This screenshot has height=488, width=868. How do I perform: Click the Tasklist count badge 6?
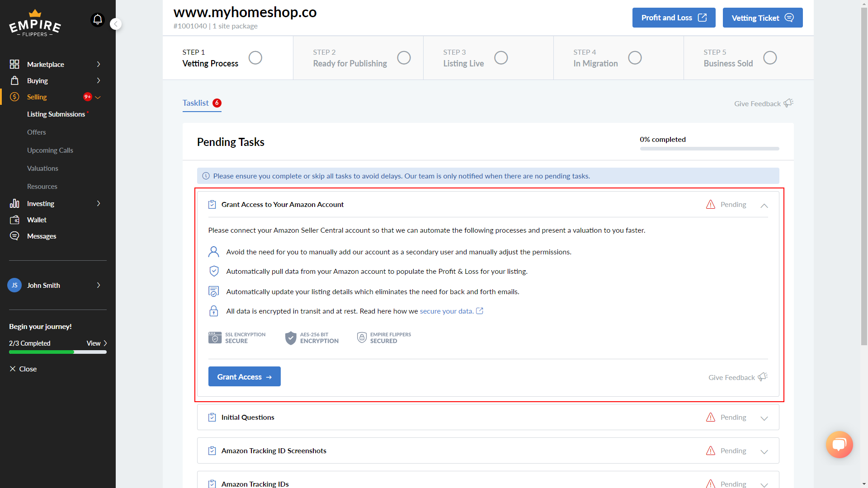coord(217,103)
